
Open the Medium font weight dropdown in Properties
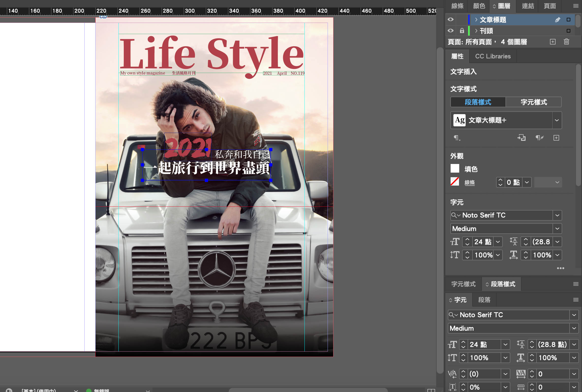coord(557,229)
